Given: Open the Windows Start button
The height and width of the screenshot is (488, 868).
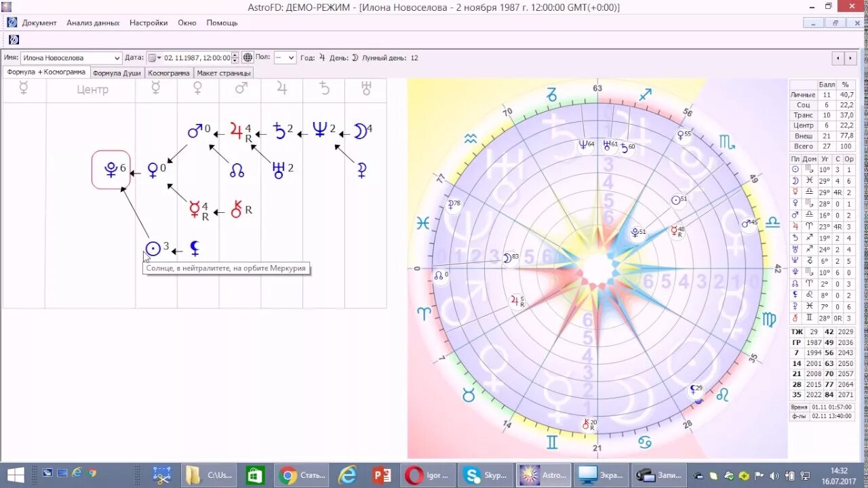Looking at the screenshot, I should (x=15, y=474).
